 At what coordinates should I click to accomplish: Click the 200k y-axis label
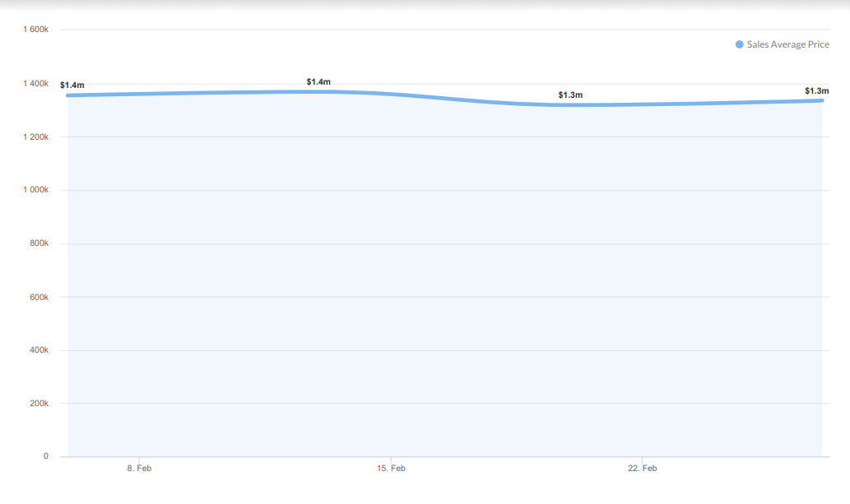(x=40, y=404)
